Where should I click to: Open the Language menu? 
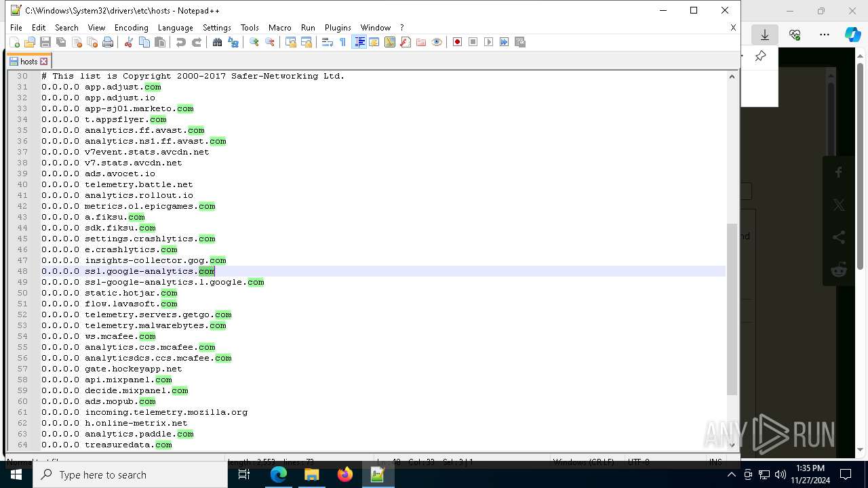pos(175,28)
